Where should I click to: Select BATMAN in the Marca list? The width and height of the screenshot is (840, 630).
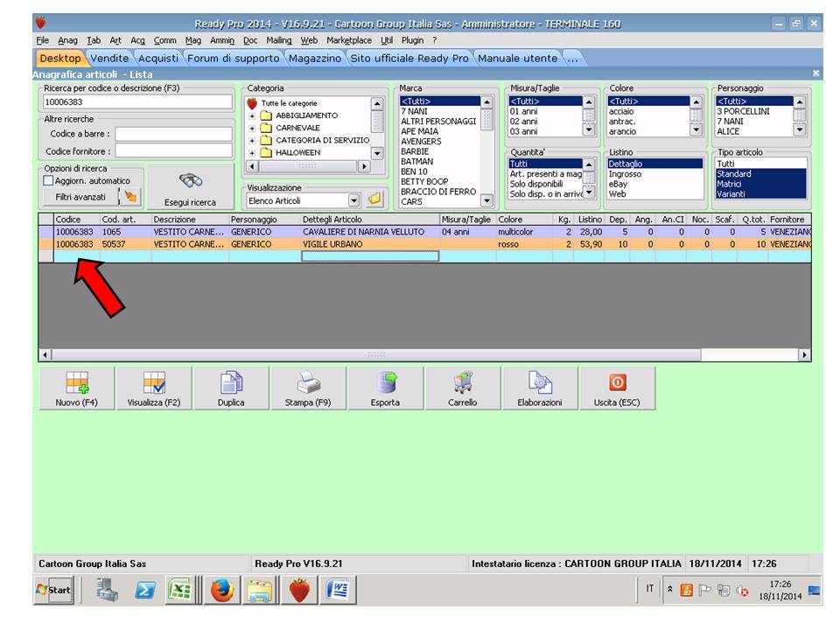coord(416,161)
